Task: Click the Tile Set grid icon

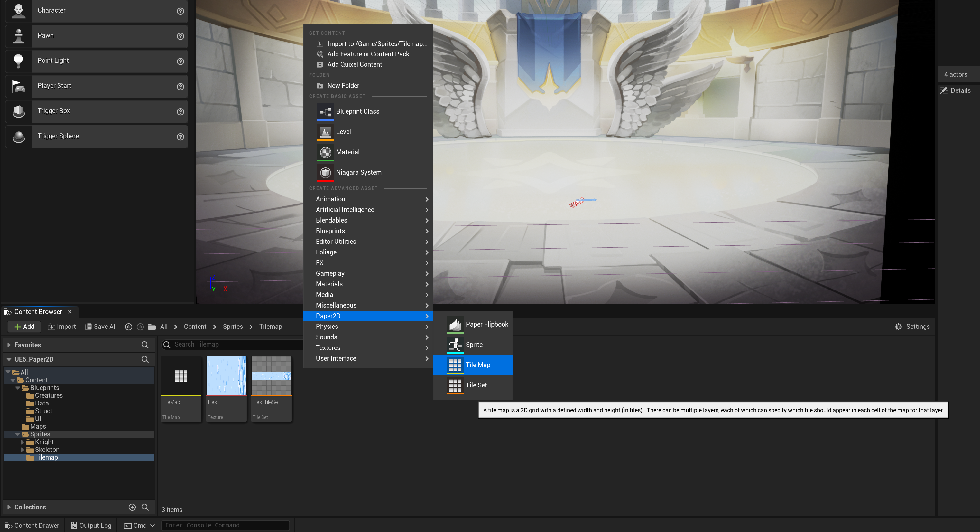Action: coord(455,385)
